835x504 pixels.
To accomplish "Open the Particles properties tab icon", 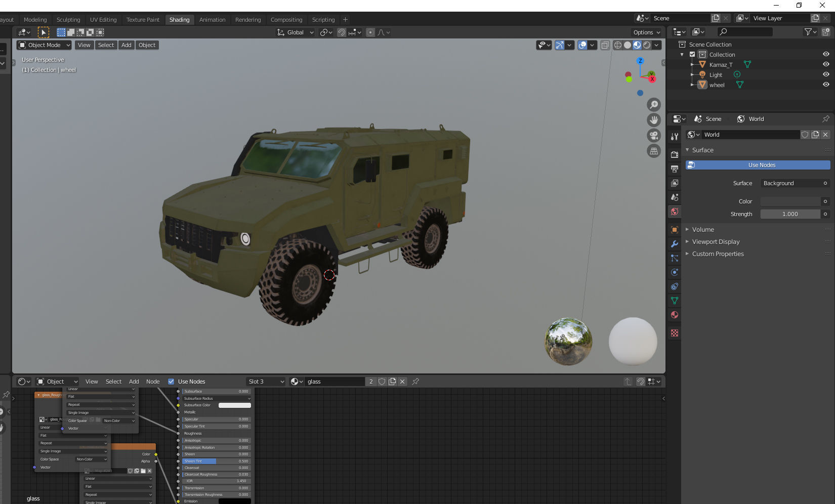I will click(675, 258).
